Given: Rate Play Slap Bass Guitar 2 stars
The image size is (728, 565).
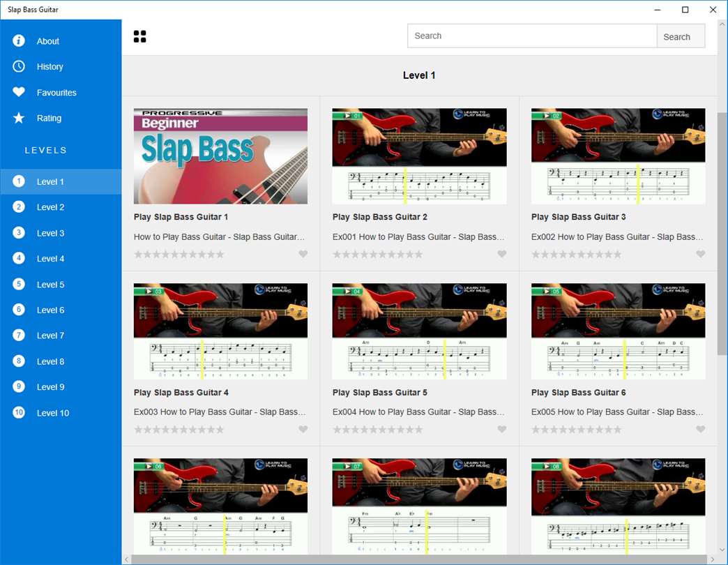Looking at the screenshot, I should coord(378,255).
